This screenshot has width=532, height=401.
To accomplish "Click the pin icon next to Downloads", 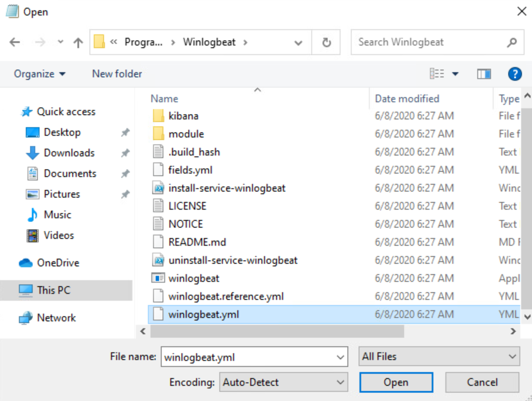I will point(125,153).
